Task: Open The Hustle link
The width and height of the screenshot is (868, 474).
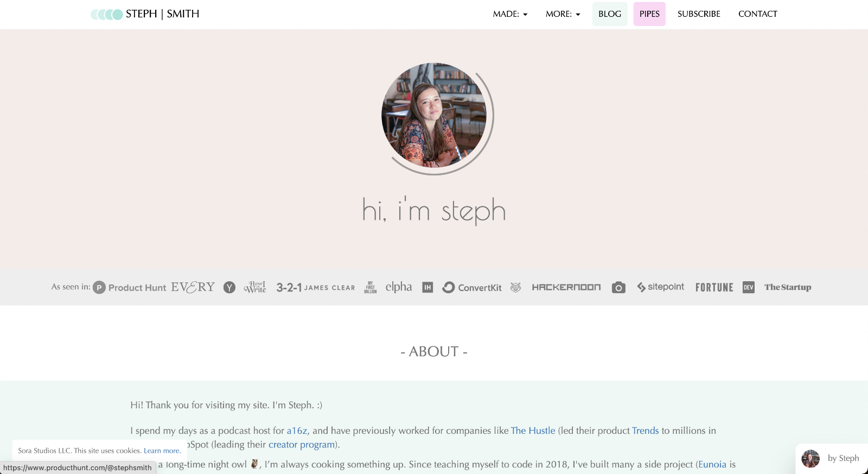Action: (x=533, y=431)
